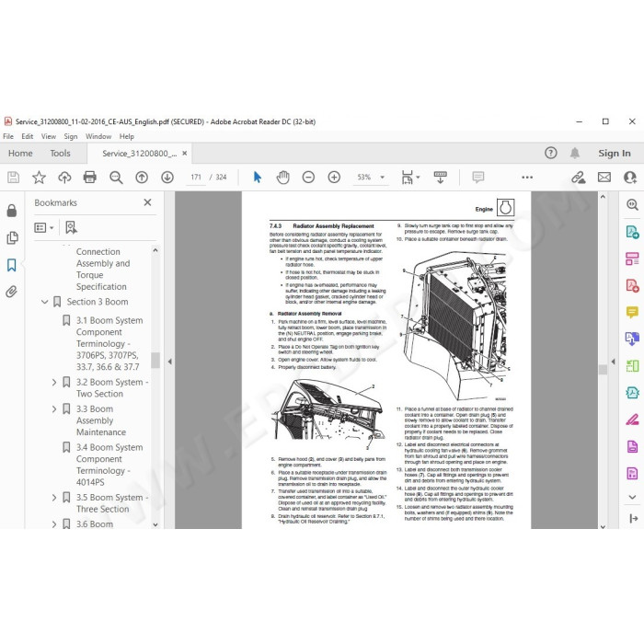This screenshot has height=644, width=644.
Task: Add a comment sticky note
Action: tap(478, 178)
